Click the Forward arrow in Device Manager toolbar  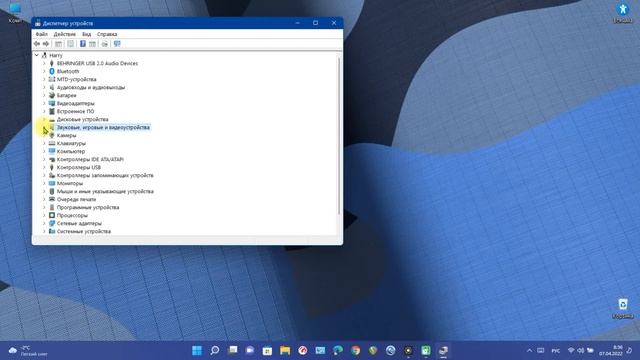[x=46, y=44]
